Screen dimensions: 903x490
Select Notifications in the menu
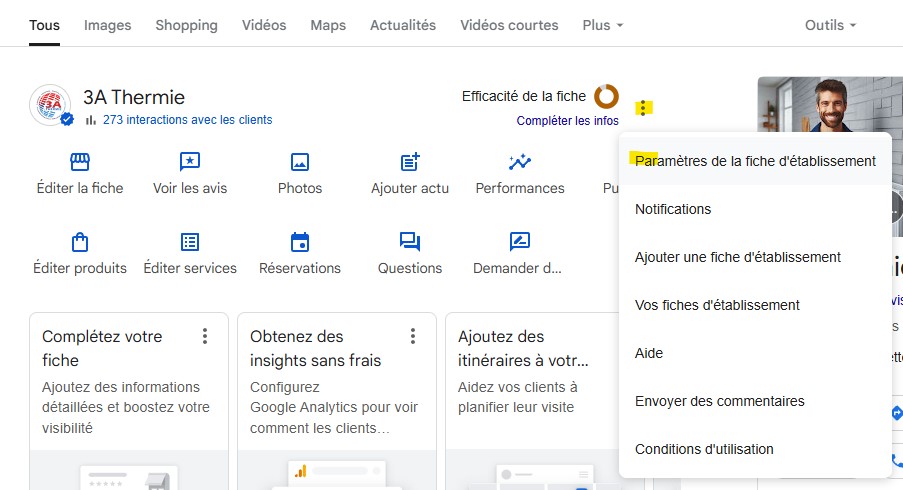[756, 209]
